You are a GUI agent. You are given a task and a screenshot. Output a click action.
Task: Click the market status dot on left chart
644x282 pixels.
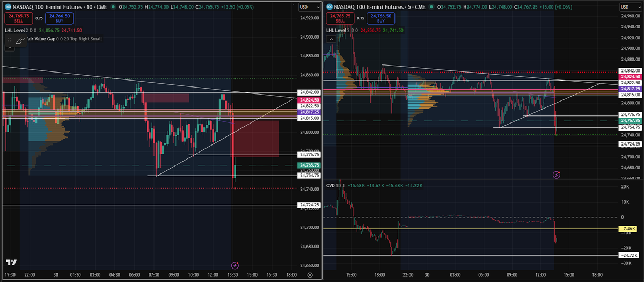click(114, 6)
